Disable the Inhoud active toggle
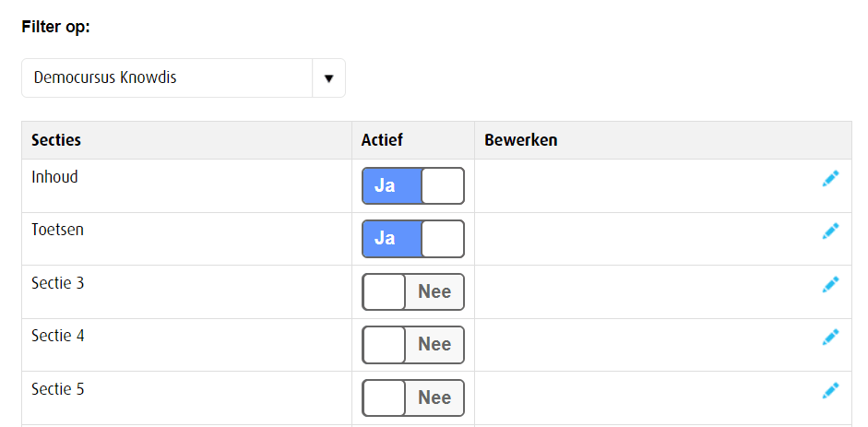Viewport: 868px width, 427px height. point(413,186)
